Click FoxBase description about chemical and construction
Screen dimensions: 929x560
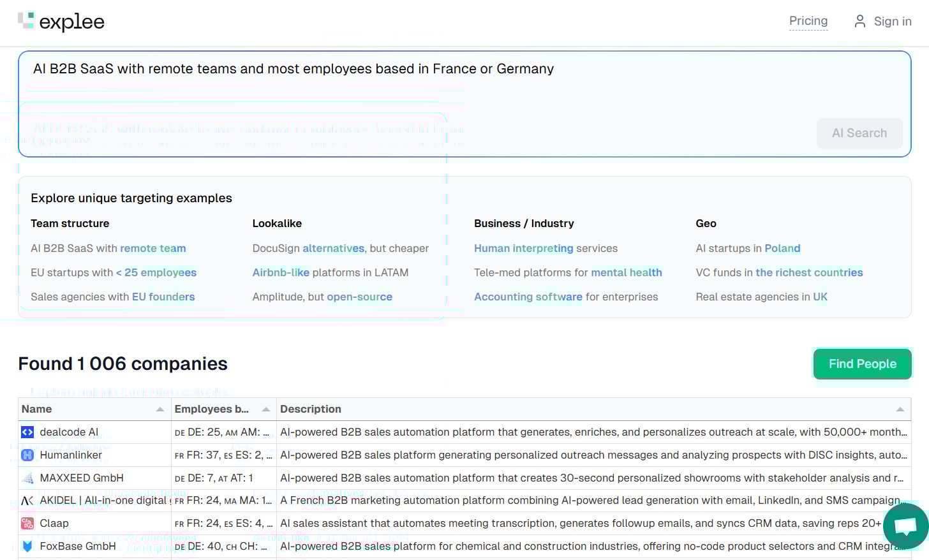pyautogui.click(x=593, y=546)
